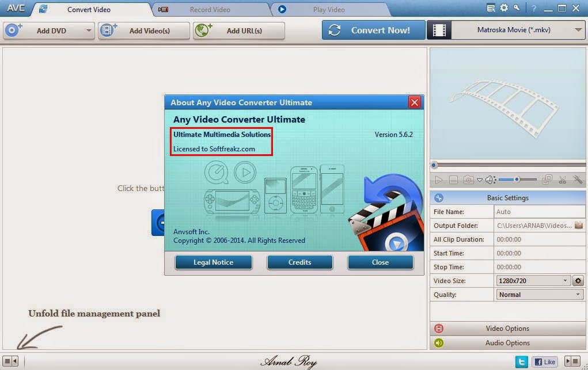Click the File Name input field

pos(539,212)
